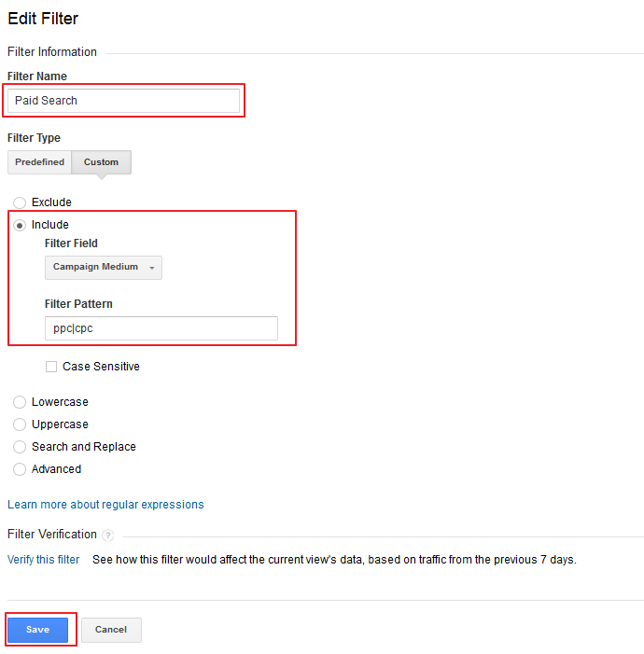
Task: Click the Campaign Medium dropdown arrow
Action: point(152,268)
